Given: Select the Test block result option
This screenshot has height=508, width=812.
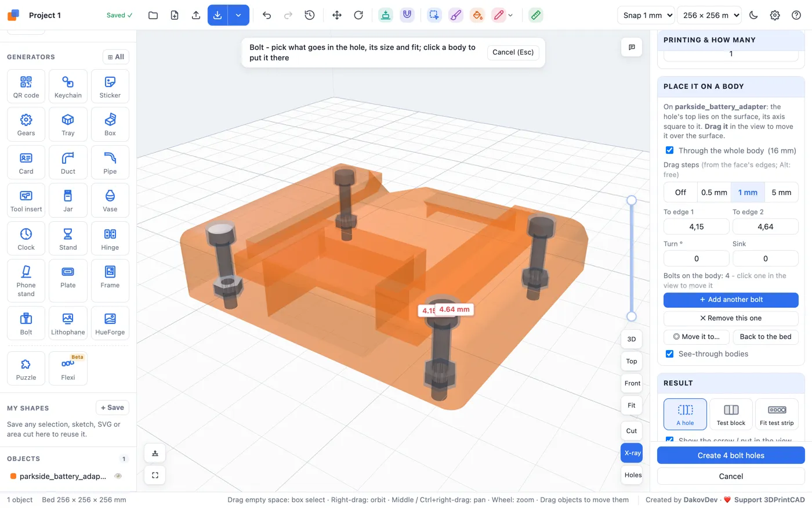Looking at the screenshot, I should coord(731,414).
